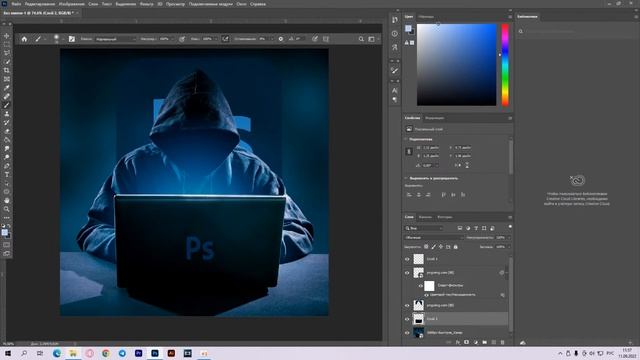Toggle layer filtering switch in Layers panel
This screenshot has height=360, width=640.
coord(510,227)
